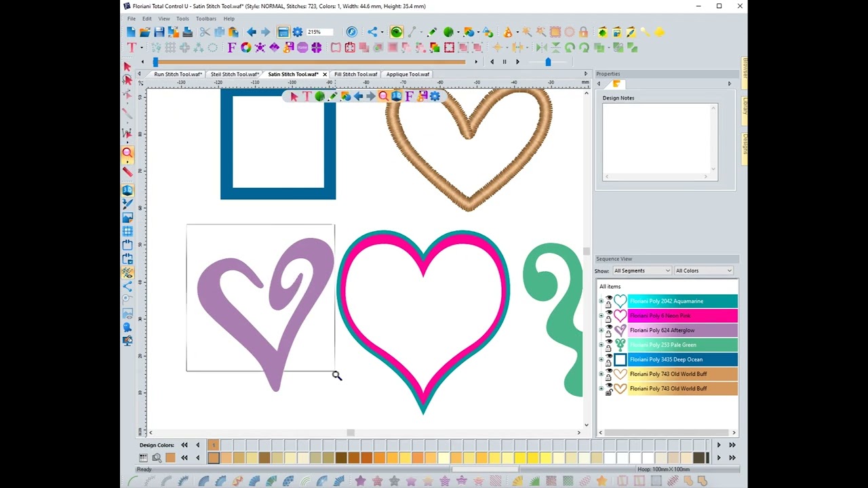This screenshot has height=488, width=868.
Task: Click the purple F font icon in the second toolbar row
Action: point(233,47)
